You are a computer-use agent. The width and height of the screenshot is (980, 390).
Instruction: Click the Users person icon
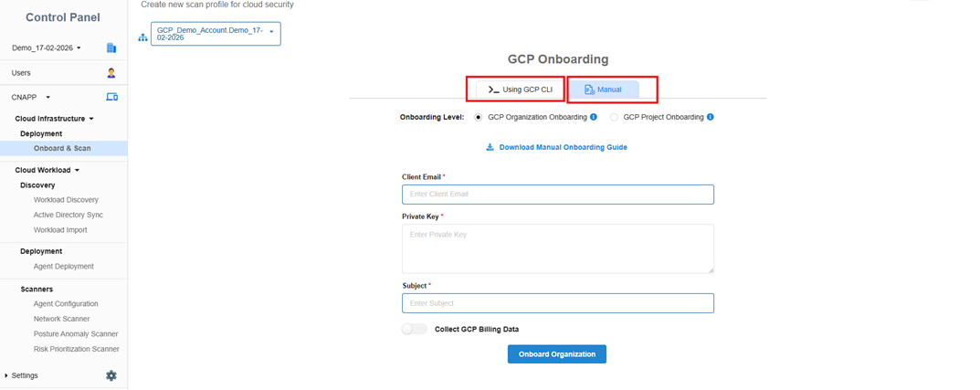[111, 72]
